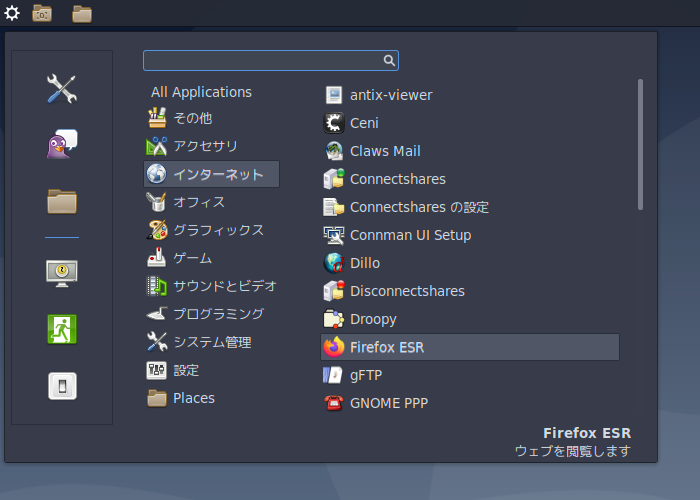Open Claws Mail
Screen dimensions: 700x500
(x=470, y=151)
